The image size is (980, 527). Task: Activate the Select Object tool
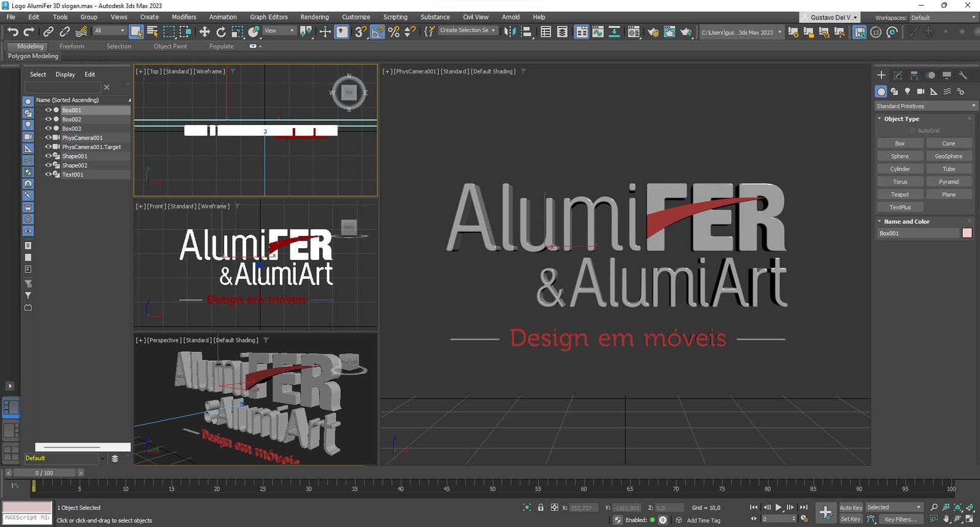(136, 31)
